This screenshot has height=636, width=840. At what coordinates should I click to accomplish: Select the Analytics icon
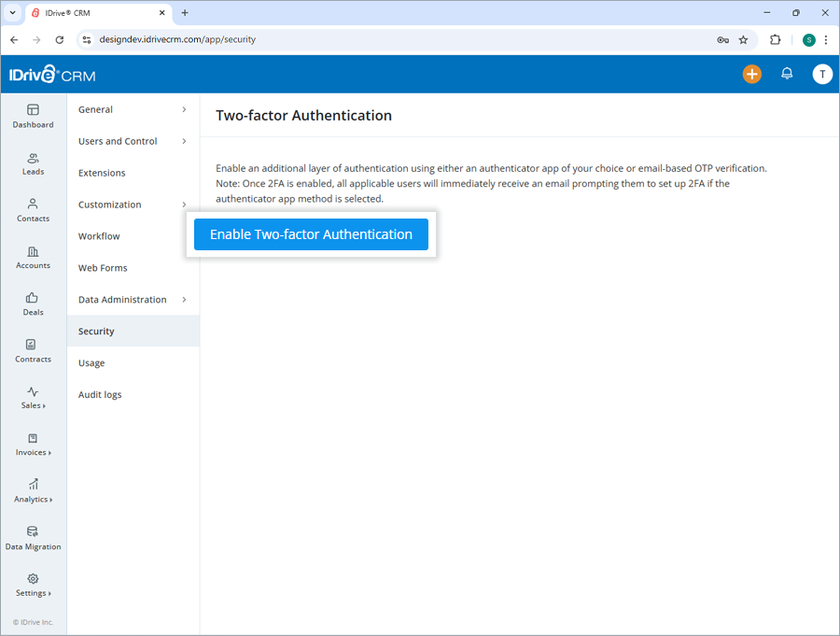[x=33, y=492]
